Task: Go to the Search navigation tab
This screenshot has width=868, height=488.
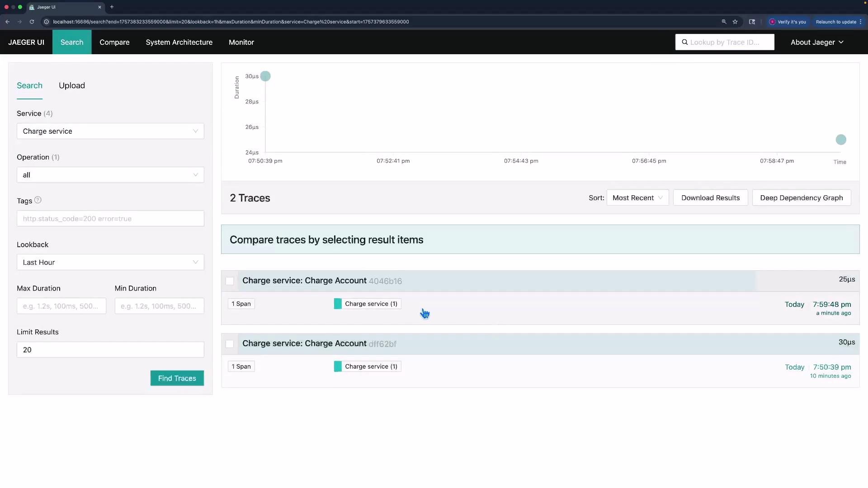Action: pyautogui.click(x=72, y=42)
